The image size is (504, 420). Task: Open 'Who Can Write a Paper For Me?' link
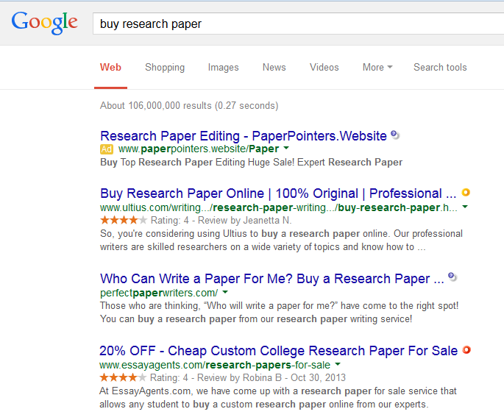[272, 279]
